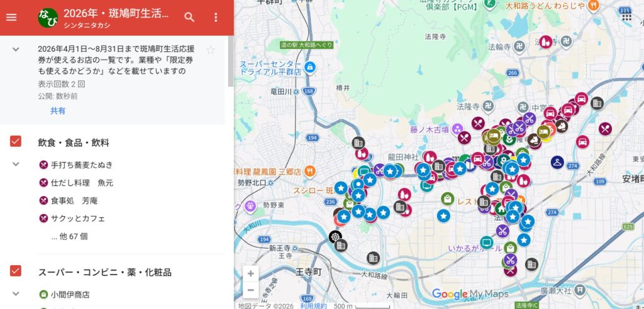Click the zoom in plus button
This screenshot has height=309, width=644.
pyautogui.click(x=251, y=274)
